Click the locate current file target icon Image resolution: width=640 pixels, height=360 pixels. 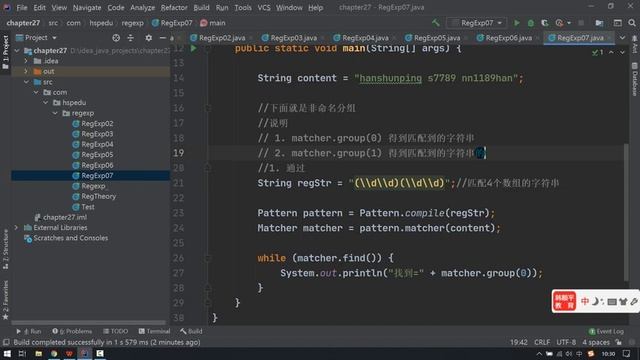(116, 38)
